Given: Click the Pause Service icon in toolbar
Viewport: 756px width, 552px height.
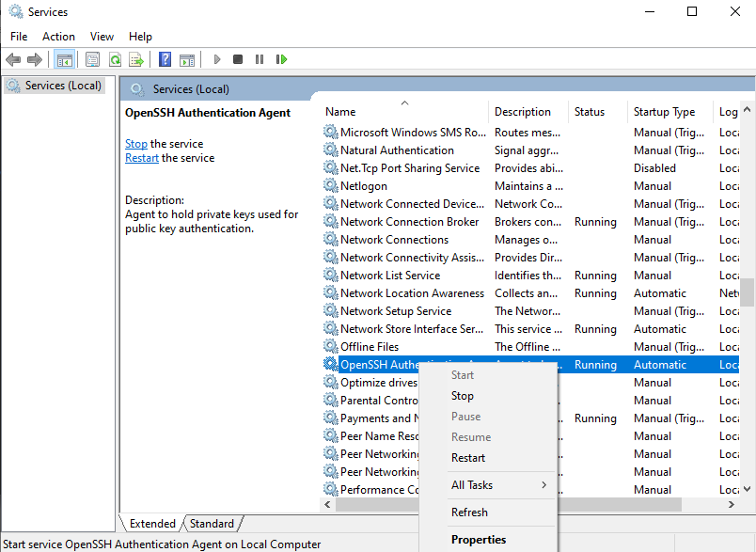Looking at the screenshot, I should 260,60.
